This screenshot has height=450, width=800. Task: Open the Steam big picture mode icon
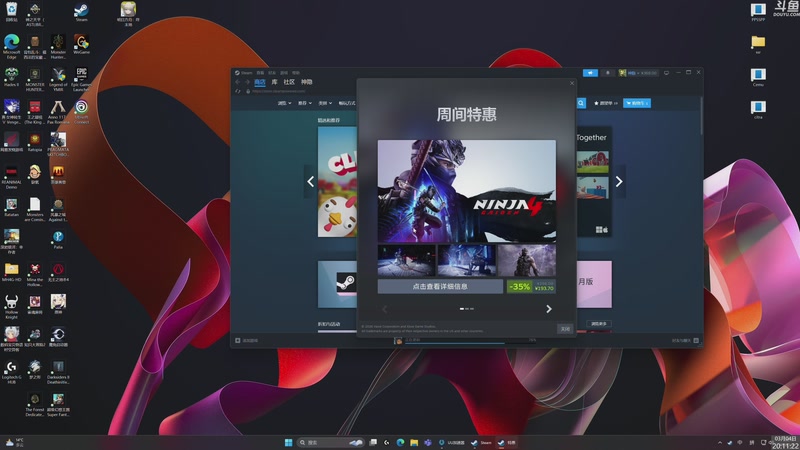[666, 73]
